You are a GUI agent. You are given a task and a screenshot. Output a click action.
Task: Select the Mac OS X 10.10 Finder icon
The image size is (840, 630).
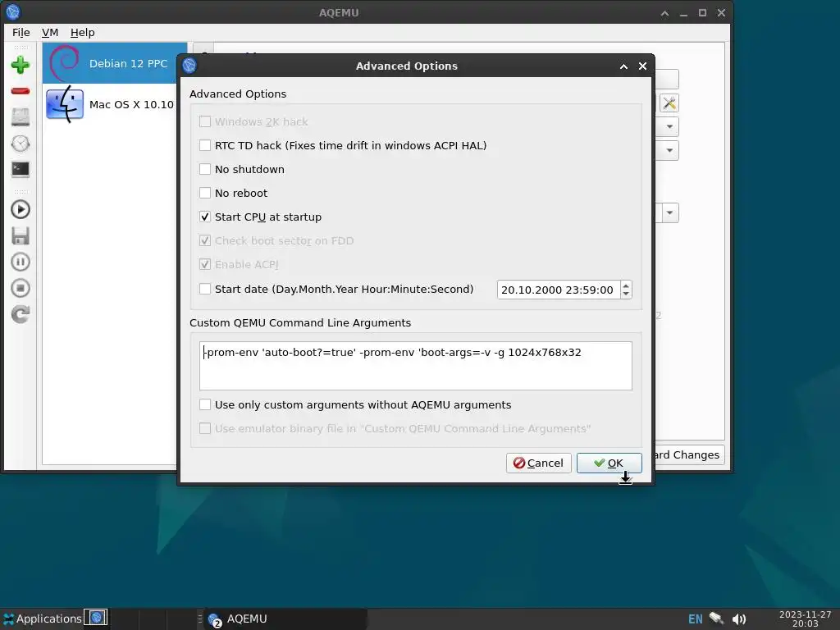point(65,104)
